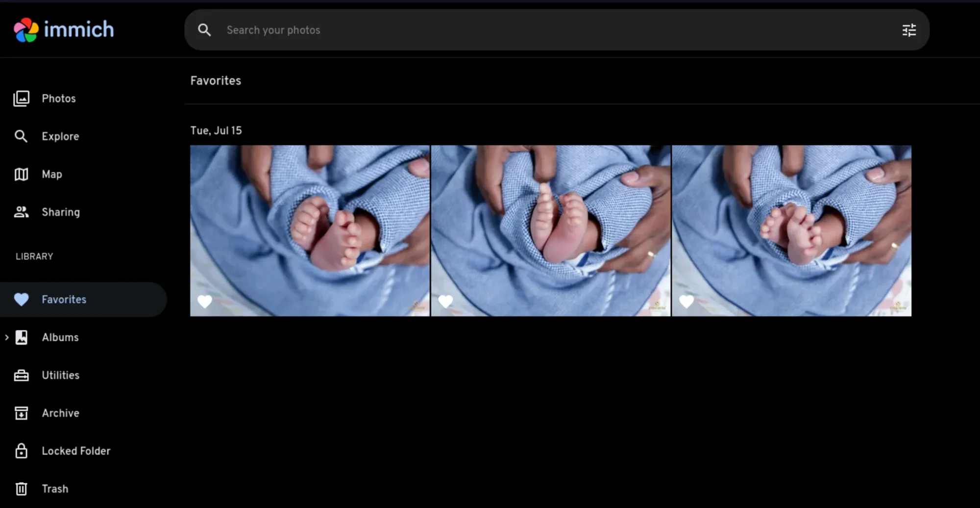
Task: Go to the Albums menu entry
Action: 60,337
